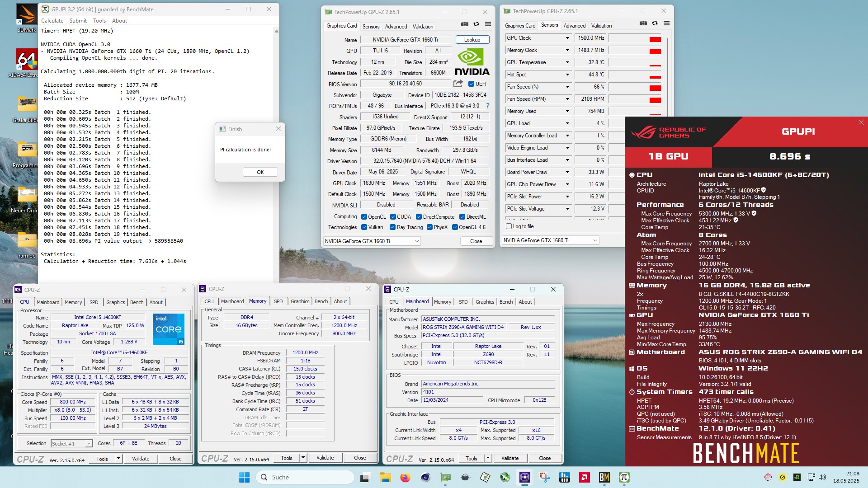
Task: Toggle the Vulkan checkbox
Action: [364, 227]
